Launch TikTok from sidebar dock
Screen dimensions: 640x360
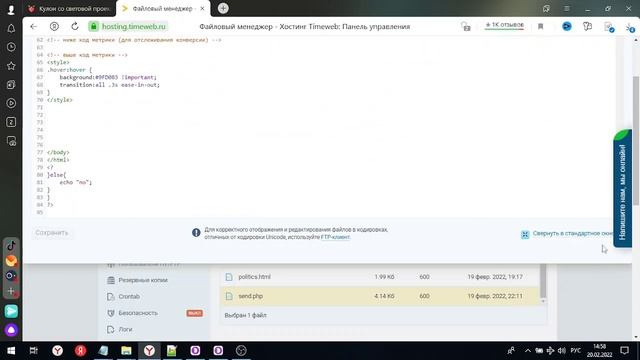click(x=11, y=246)
